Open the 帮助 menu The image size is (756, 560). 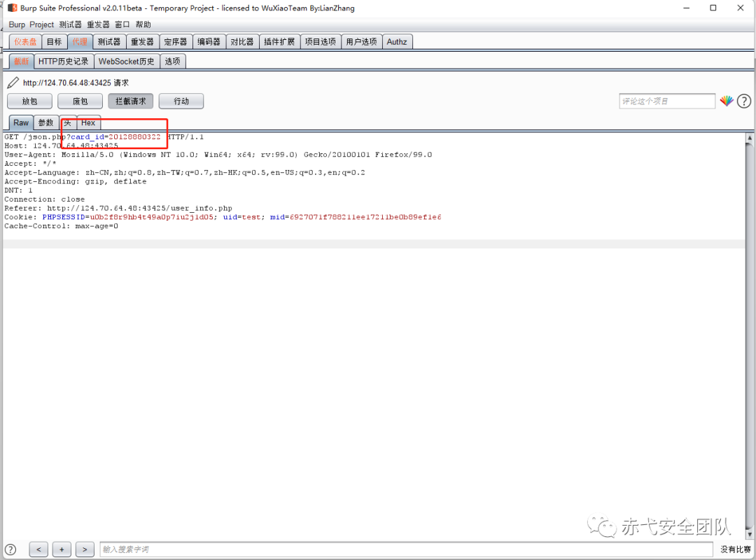(143, 24)
